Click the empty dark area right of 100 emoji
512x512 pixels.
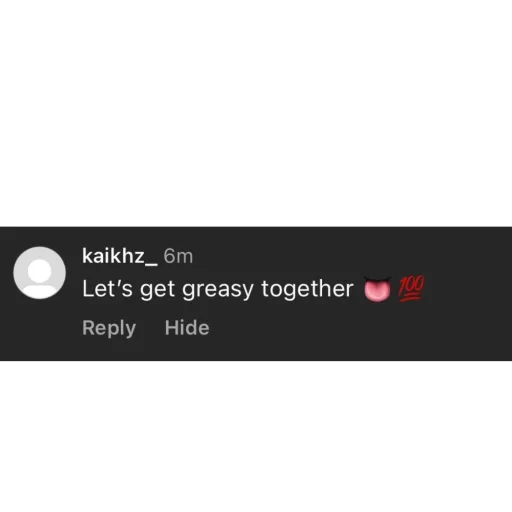(x=467, y=289)
